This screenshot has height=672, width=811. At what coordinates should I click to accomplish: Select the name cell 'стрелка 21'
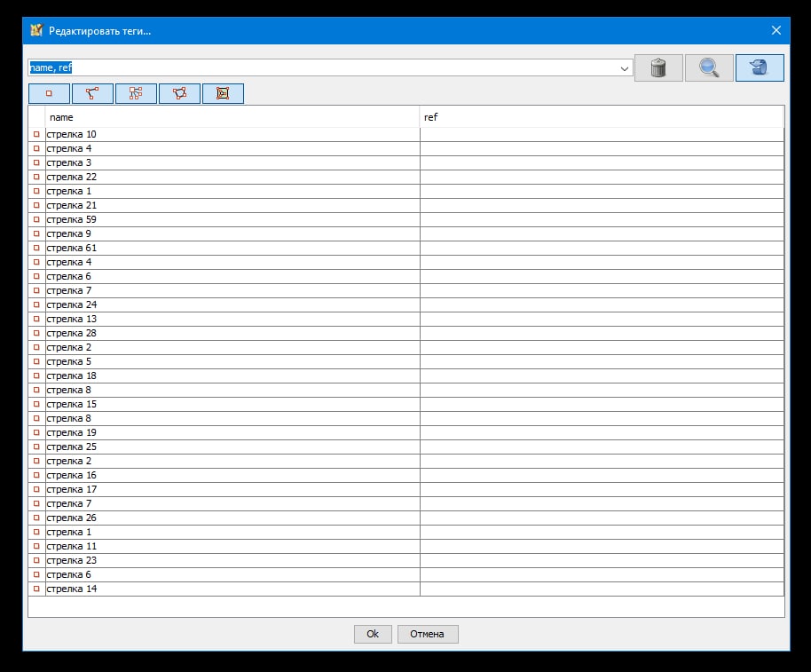232,205
